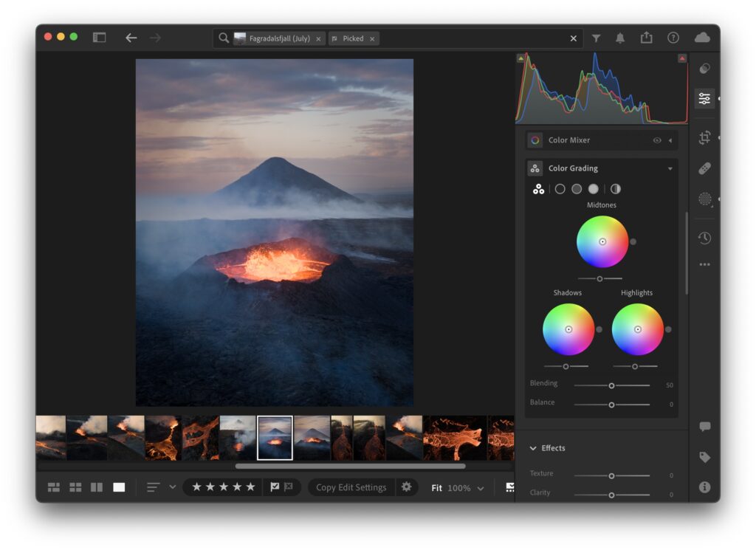The image size is (756, 550).
Task: Toggle Color Mixer visibility with the eye icon
Action: coord(657,140)
